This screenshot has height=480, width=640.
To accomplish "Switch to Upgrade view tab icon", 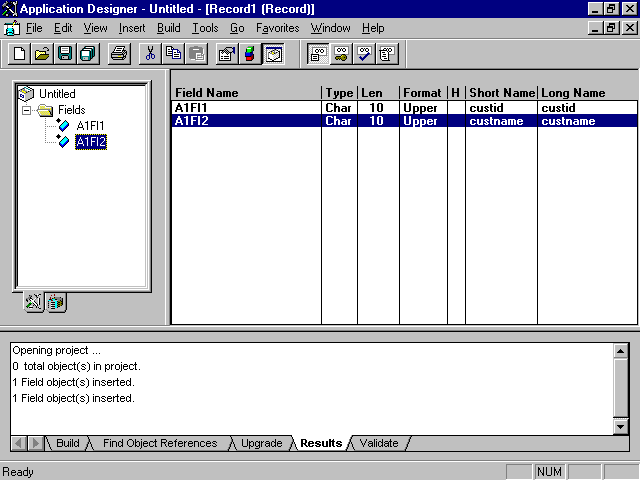I will pos(56,302).
